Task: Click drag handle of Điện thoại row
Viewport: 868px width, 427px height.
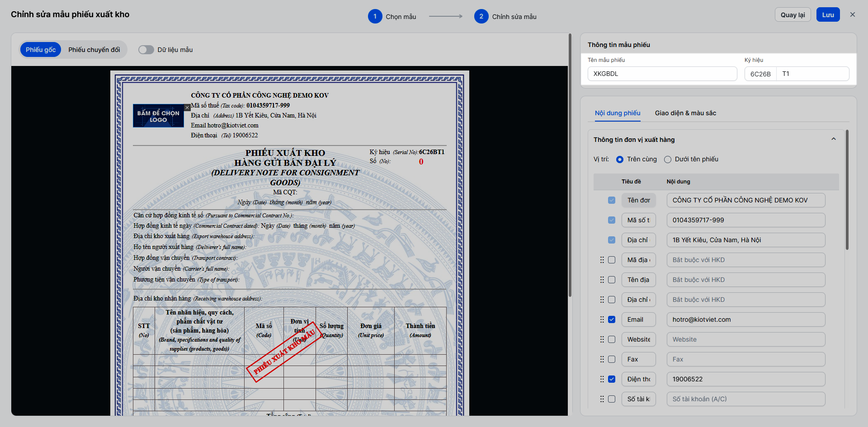Action: (602, 379)
